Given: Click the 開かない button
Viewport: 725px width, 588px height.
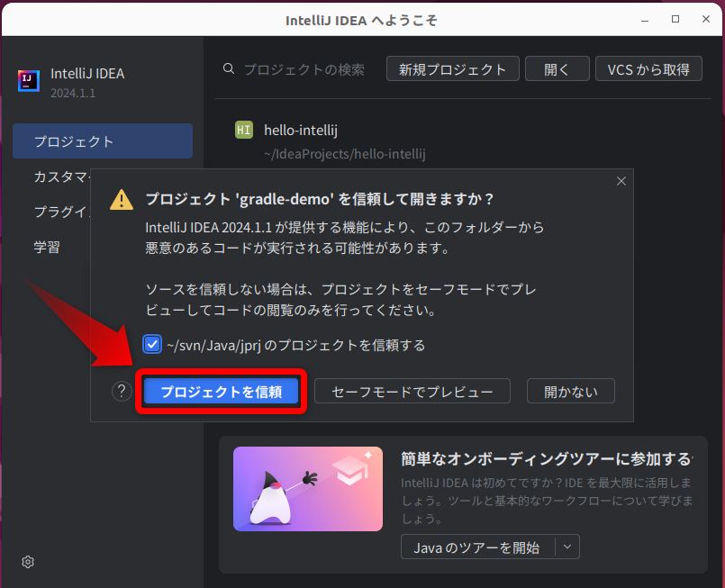Looking at the screenshot, I should coord(571,392).
